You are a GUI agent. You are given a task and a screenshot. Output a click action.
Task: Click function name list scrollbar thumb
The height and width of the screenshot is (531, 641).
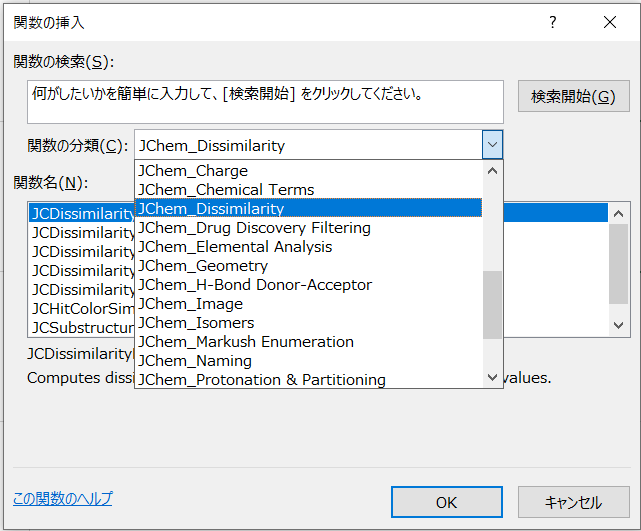coord(619,264)
